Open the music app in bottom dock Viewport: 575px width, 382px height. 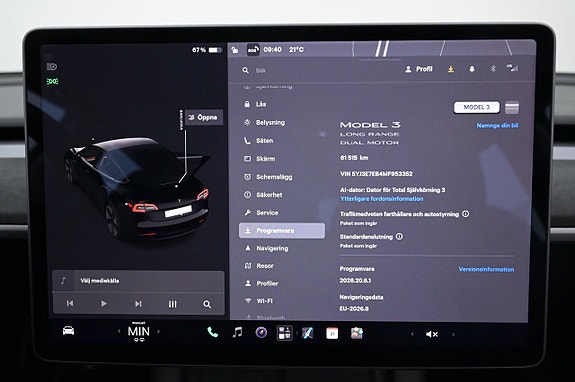coord(237,333)
